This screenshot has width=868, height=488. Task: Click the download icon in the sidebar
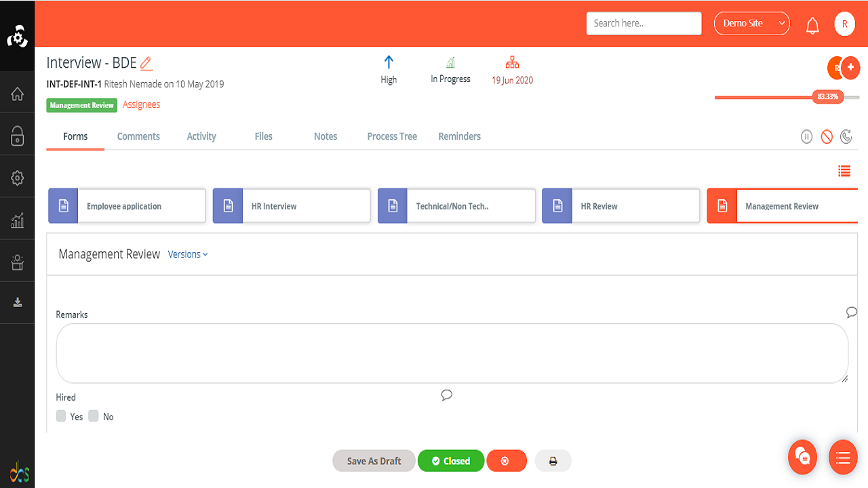pos(18,303)
